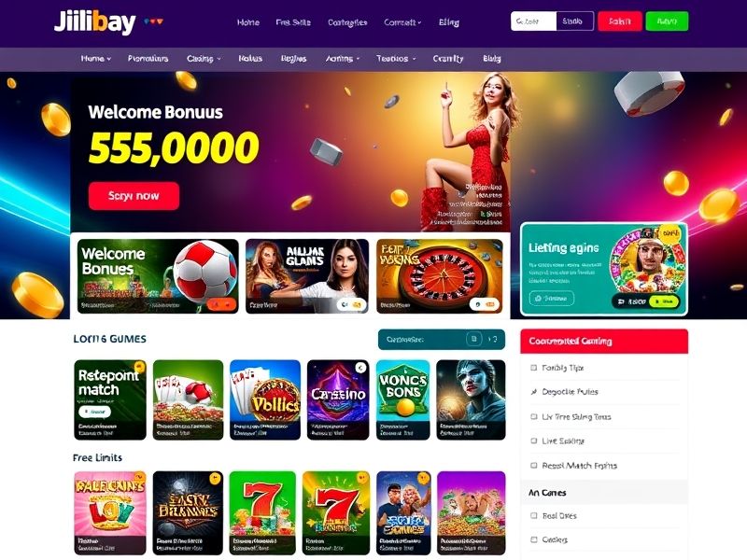Click the red header button beside green one
This screenshot has width=747, height=560.
click(620, 21)
